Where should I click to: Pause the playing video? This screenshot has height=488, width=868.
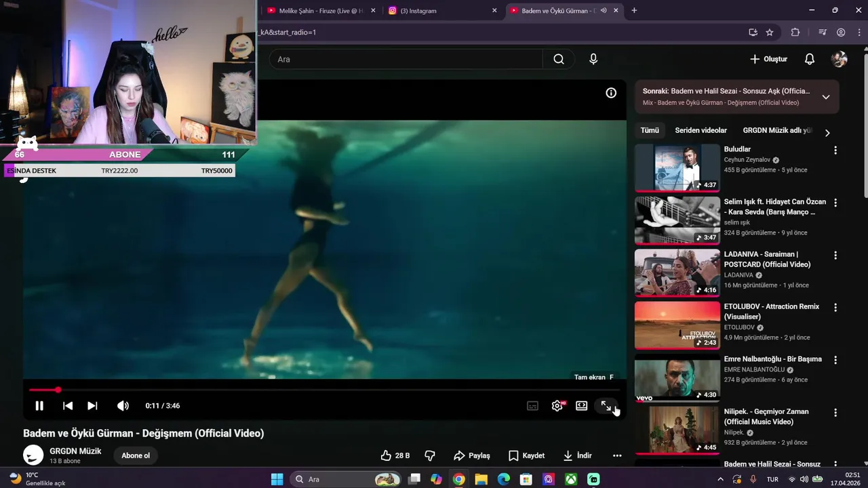coord(39,406)
